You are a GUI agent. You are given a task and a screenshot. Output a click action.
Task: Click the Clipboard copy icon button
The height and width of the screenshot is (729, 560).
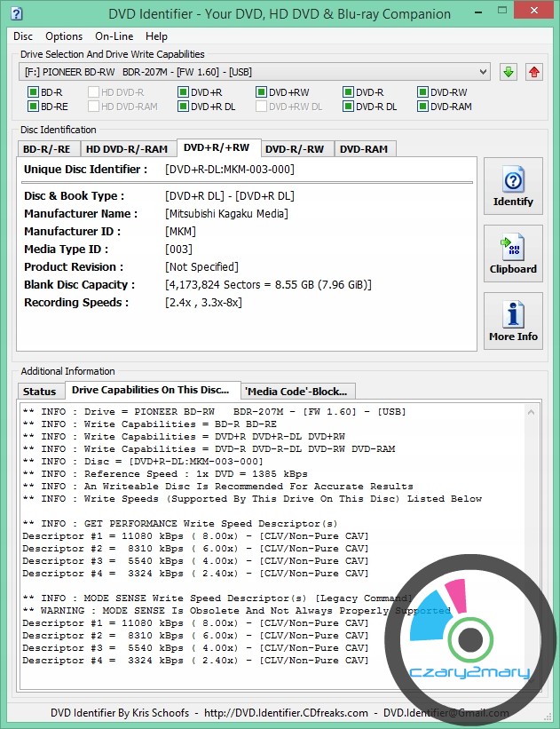(513, 254)
